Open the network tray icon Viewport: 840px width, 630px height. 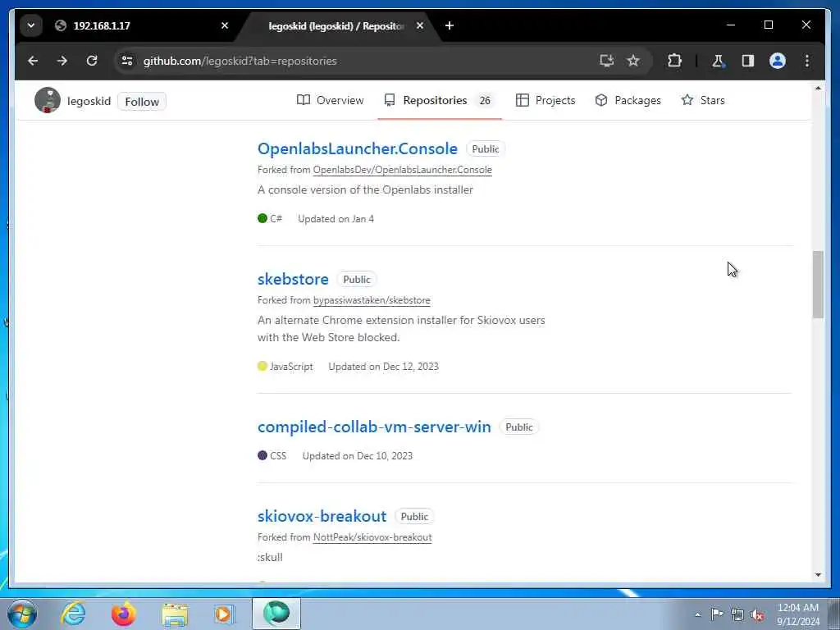737,614
